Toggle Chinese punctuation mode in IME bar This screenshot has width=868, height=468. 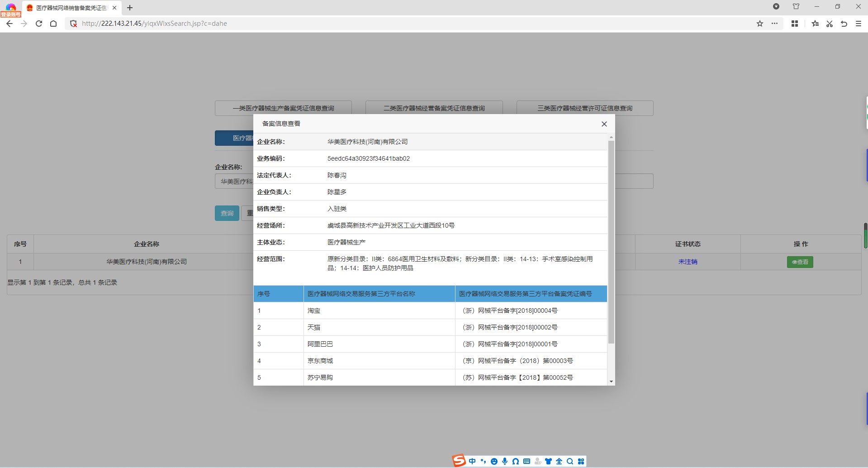[483, 461]
